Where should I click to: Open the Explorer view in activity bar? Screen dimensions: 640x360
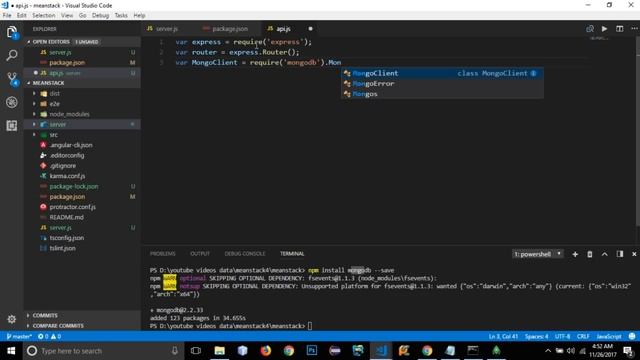pos(12,32)
